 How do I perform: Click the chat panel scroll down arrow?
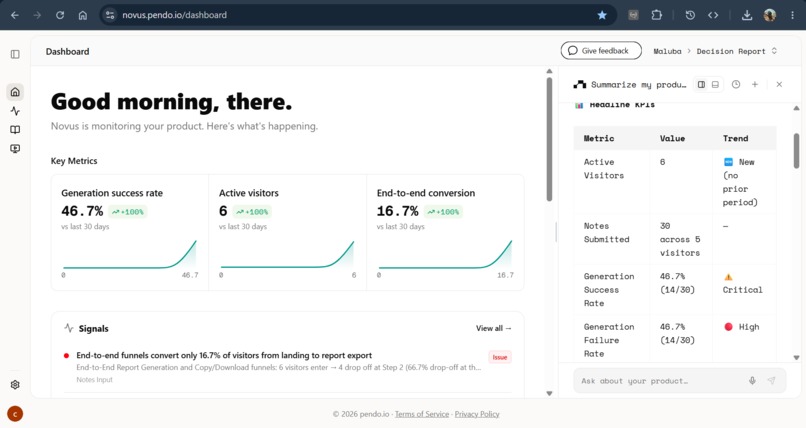point(796,357)
